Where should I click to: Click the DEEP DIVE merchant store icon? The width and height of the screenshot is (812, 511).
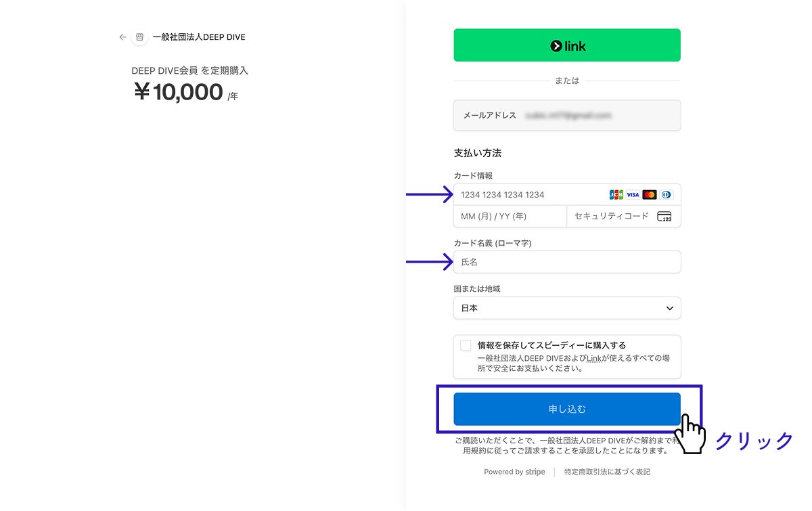coord(140,37)
